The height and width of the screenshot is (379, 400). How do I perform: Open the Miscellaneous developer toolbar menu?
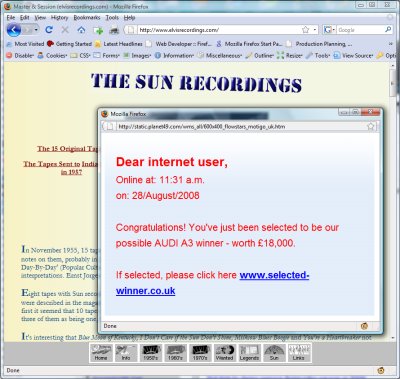(220, 56)
